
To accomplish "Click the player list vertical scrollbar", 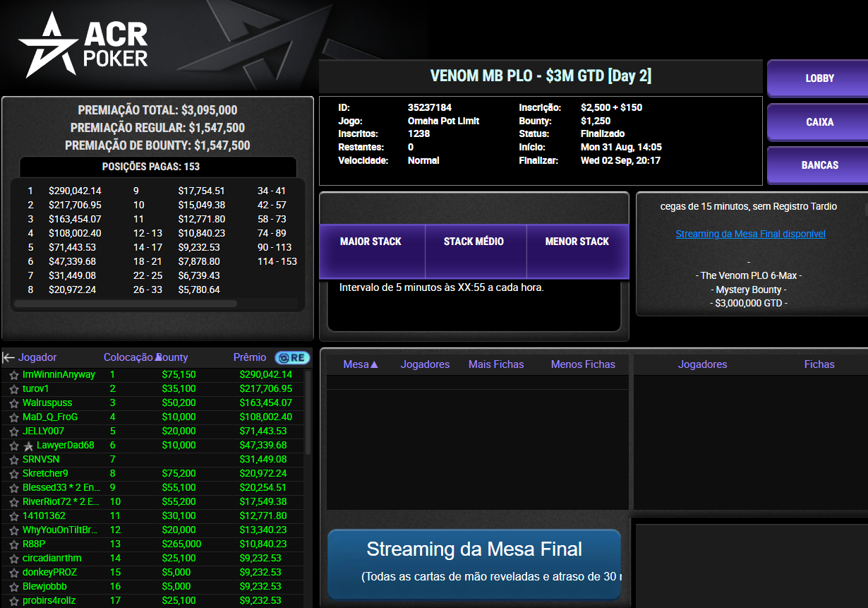I will click(x=308, y=412).
